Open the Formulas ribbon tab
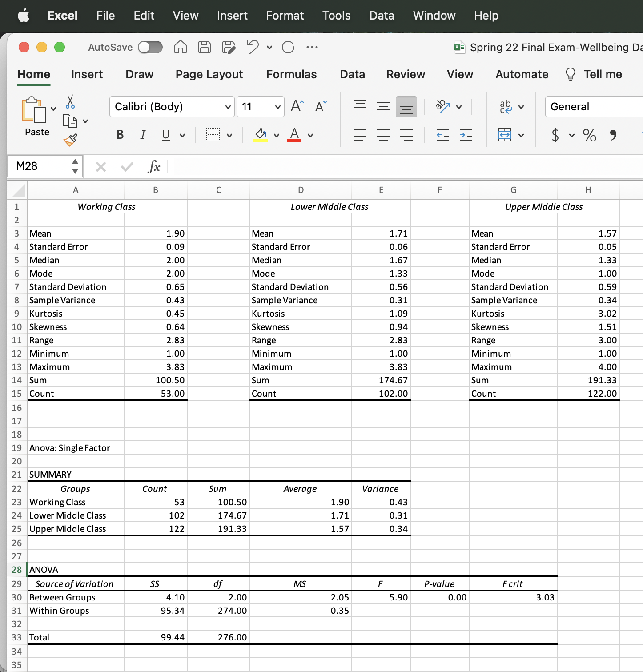Image resolution: width=643 pixels, height=672 pixels. [x=291, y=74]
